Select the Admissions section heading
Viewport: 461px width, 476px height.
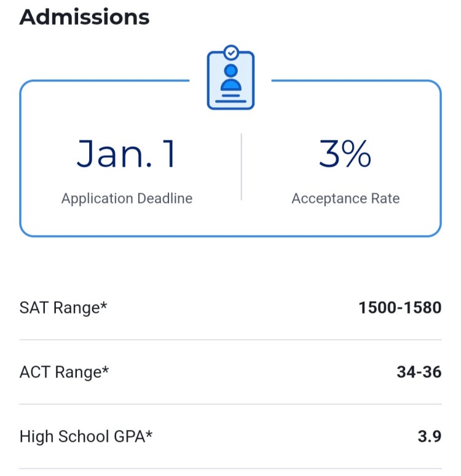(84, 17)
